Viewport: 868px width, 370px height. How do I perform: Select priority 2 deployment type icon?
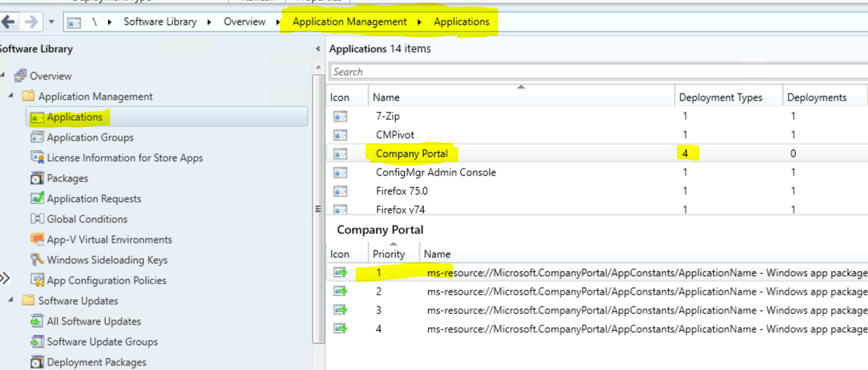click(340, 291)
